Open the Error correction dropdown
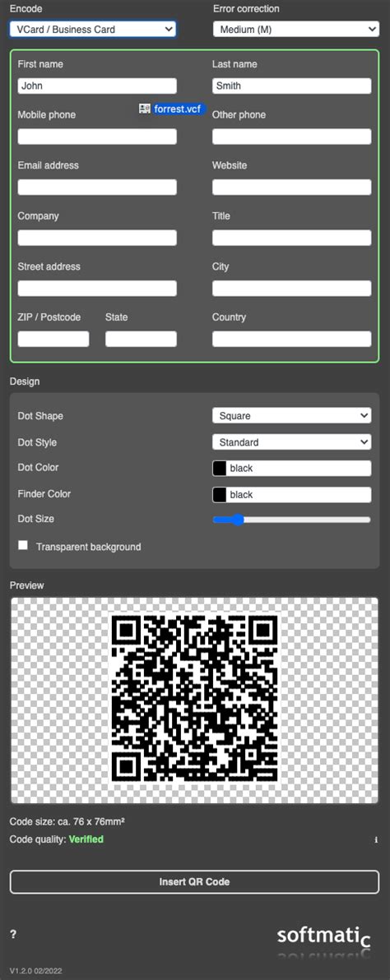 296,29
